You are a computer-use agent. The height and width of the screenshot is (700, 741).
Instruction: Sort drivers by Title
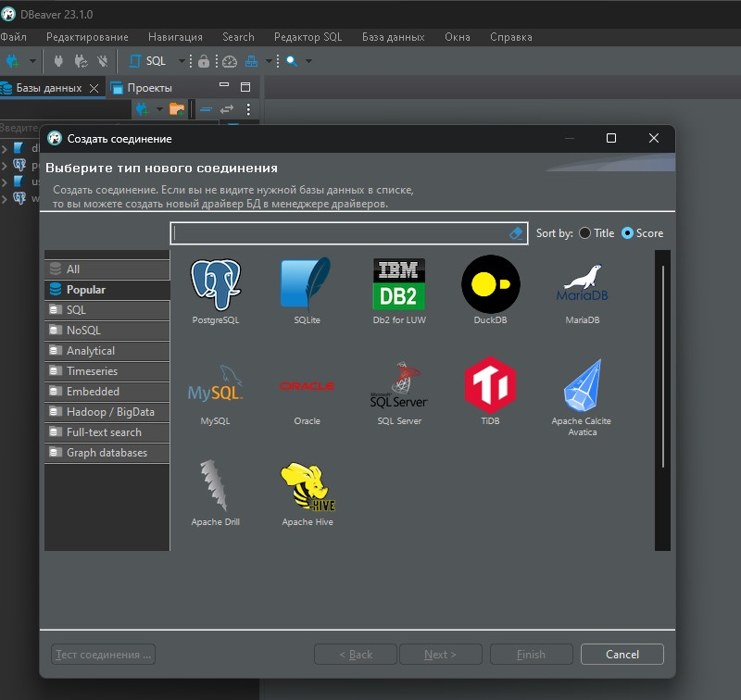pos(597,232)
